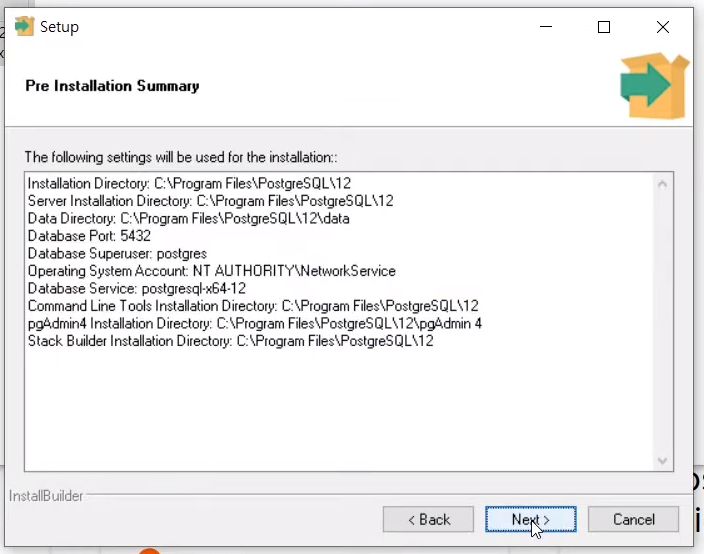Click the 'pgAdmin4 Installation Directory' line

pyautogui.click(x=255, y=323)
